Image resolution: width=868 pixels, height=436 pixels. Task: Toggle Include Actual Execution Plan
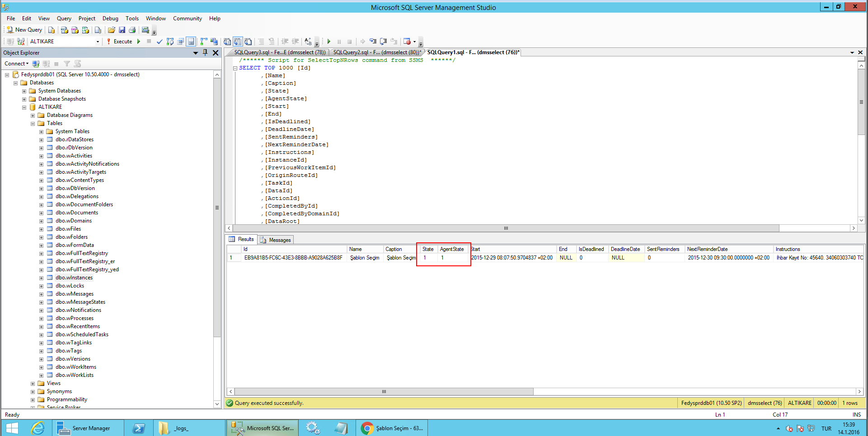204,42
